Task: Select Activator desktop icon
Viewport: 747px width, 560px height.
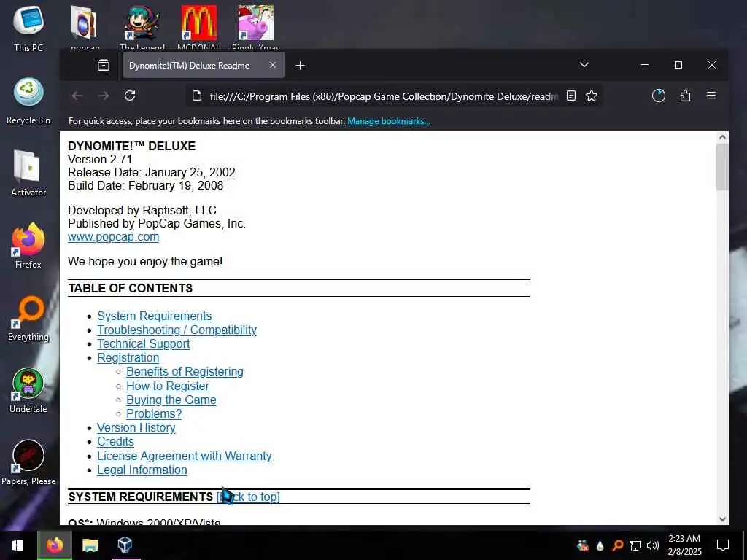Action: coord(28,174)
